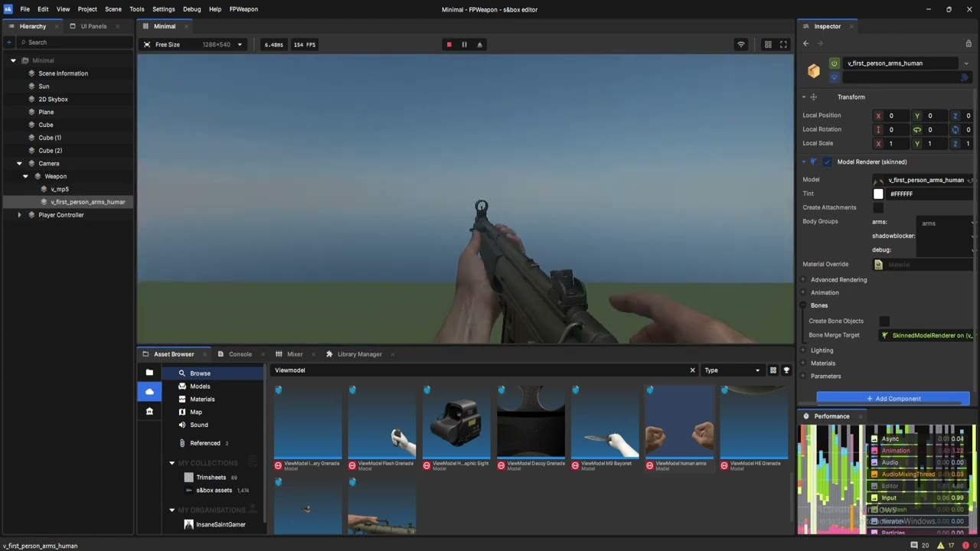Image resolution: width=980 pixels, height=551 pixels.
Task: Open the Type filter dropdown
Action: (733, 370)
